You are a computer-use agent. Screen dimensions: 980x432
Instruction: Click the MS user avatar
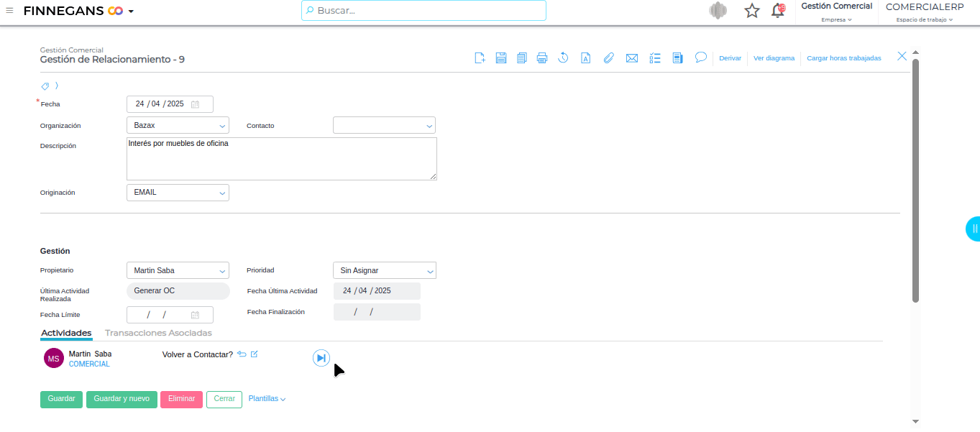(54, 358)
